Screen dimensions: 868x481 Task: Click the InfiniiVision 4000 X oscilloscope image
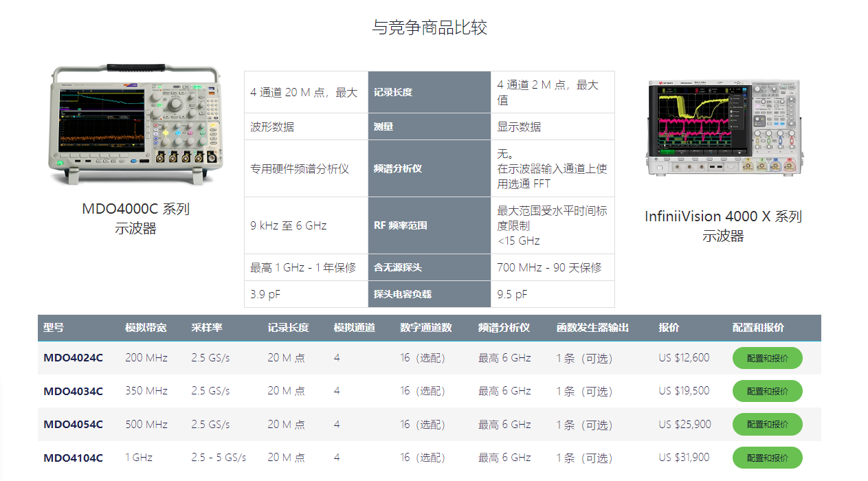click(723, 128)
